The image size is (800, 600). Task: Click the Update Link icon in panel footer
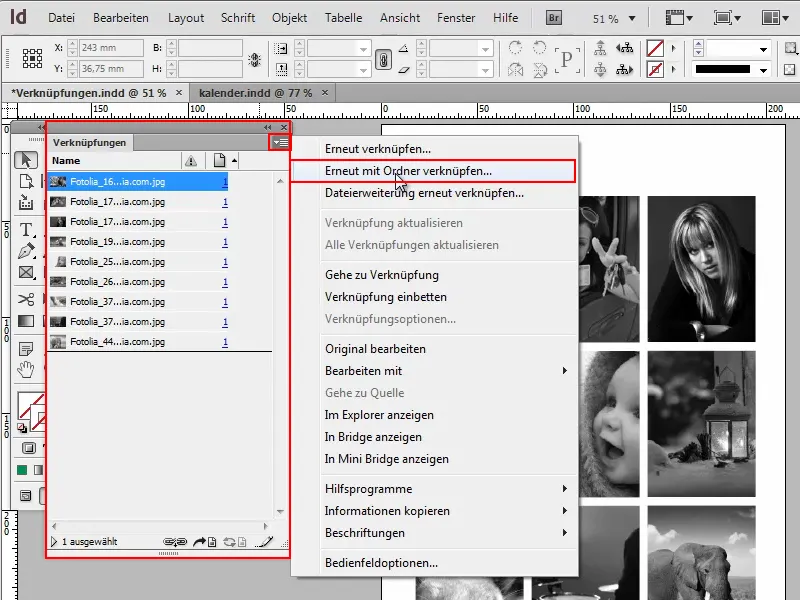(x=235, y=542)
